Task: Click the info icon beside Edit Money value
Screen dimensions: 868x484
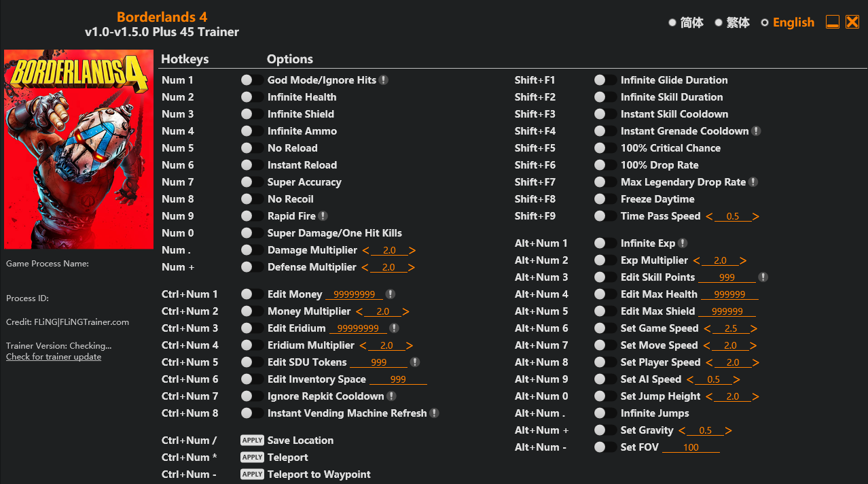Action: (390, 294)
